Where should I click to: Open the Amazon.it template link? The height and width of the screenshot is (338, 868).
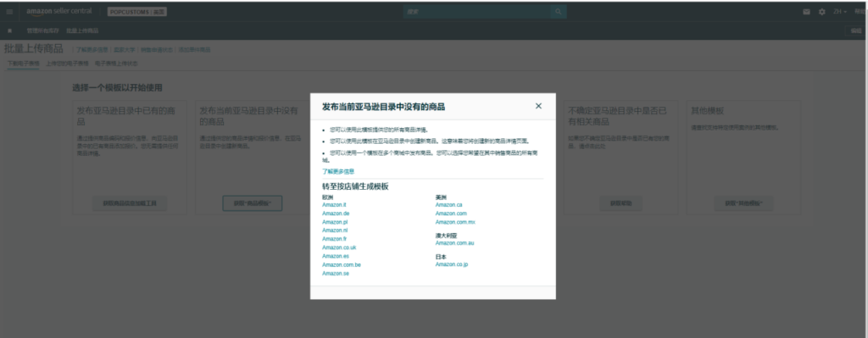334,205
